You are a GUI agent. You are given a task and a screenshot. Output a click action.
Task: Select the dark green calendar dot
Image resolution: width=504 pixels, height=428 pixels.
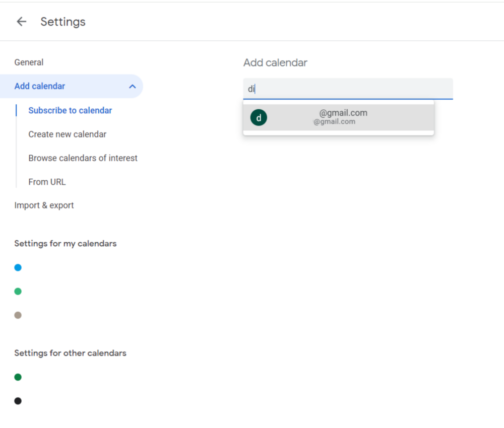click(18, 377)
